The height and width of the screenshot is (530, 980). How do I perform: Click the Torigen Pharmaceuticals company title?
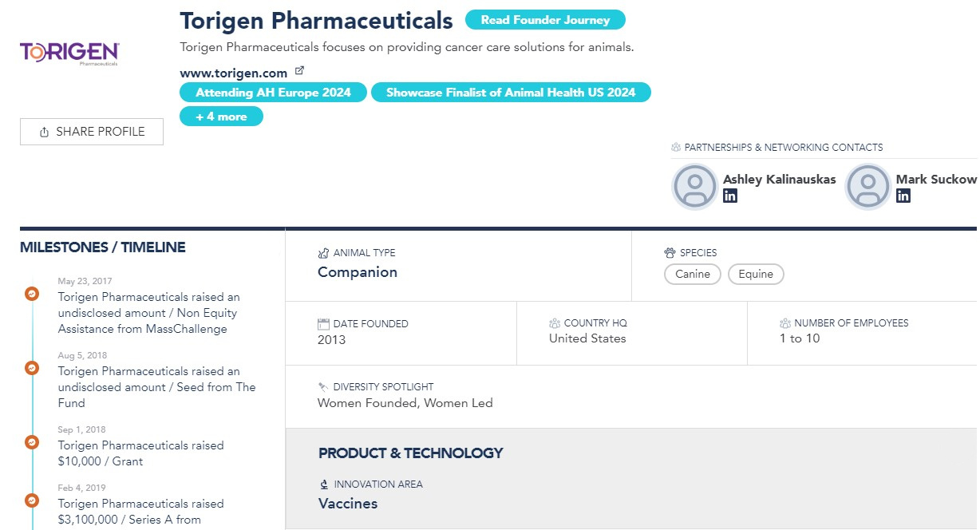click(x=316, y=21)
